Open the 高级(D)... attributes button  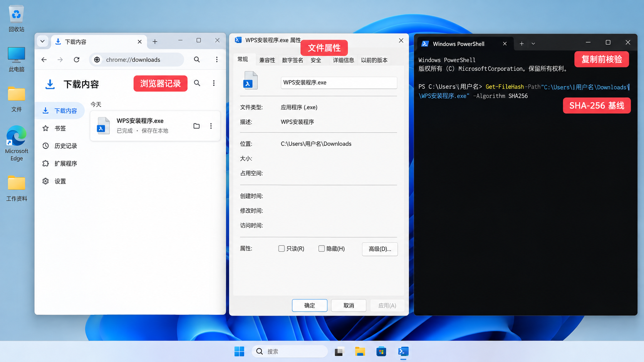tap(380, 249)
